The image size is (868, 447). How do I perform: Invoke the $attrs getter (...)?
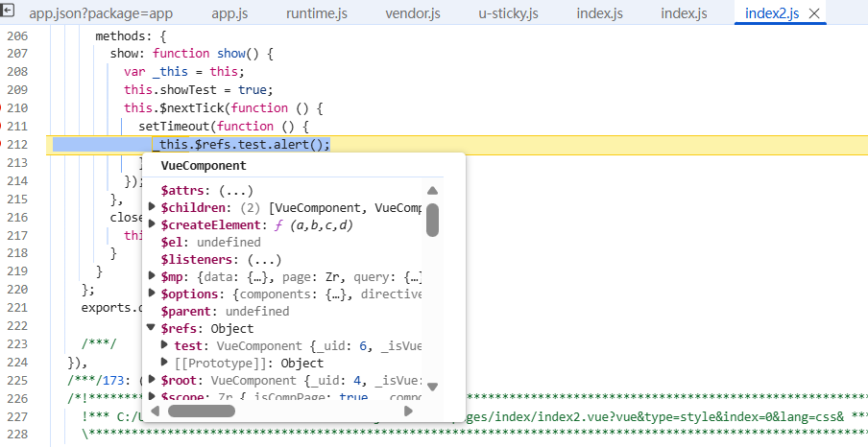(235, 191)
